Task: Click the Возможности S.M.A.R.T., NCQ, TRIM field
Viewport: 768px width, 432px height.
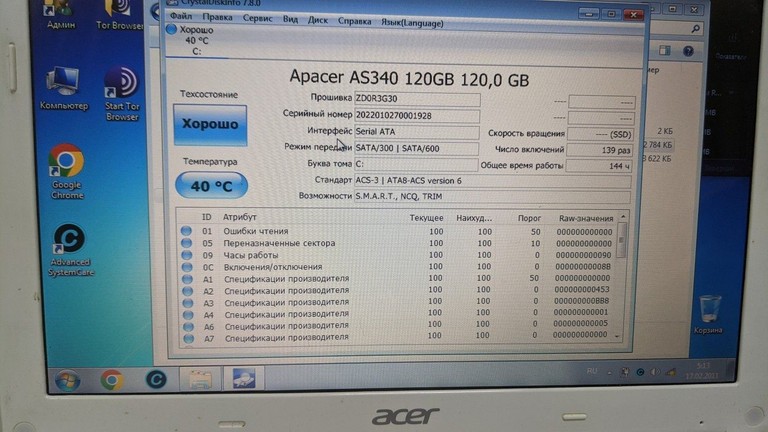Action: click(492, 196)
